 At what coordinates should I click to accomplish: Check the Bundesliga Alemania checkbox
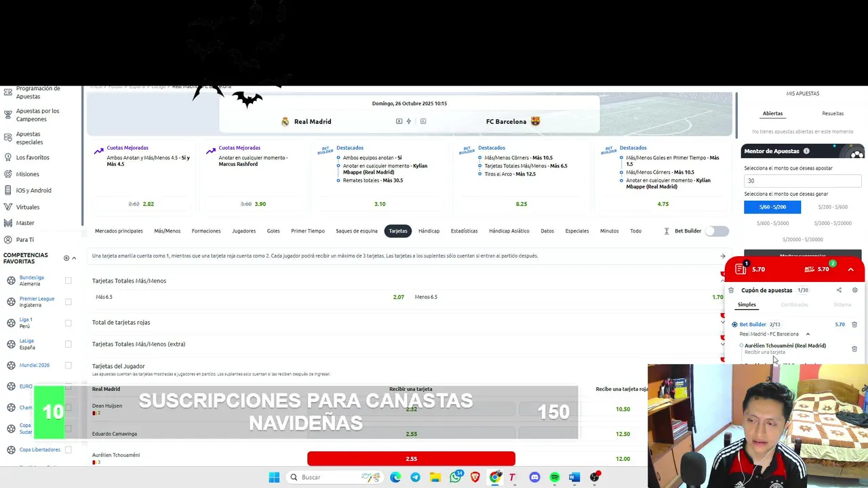click(68, 281)
